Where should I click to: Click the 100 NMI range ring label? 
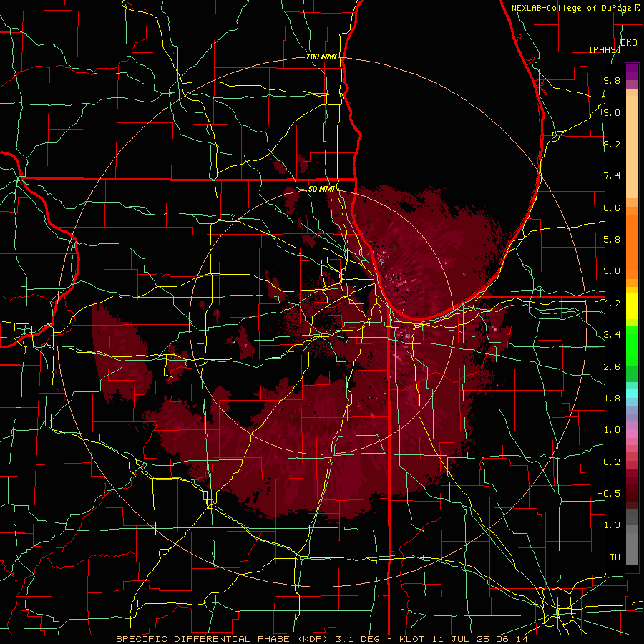coord(321,57)
